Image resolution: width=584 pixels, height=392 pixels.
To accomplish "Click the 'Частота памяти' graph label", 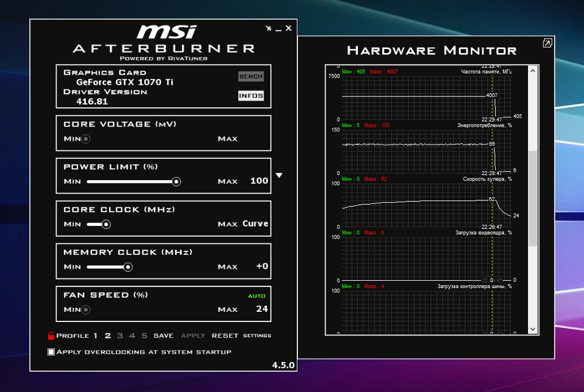I will pos(486,72).
